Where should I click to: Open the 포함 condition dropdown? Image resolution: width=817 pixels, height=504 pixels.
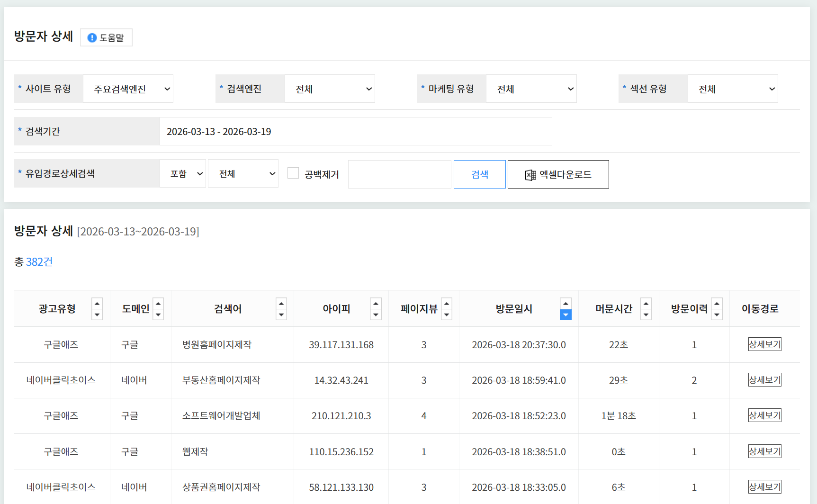[183, 174]
